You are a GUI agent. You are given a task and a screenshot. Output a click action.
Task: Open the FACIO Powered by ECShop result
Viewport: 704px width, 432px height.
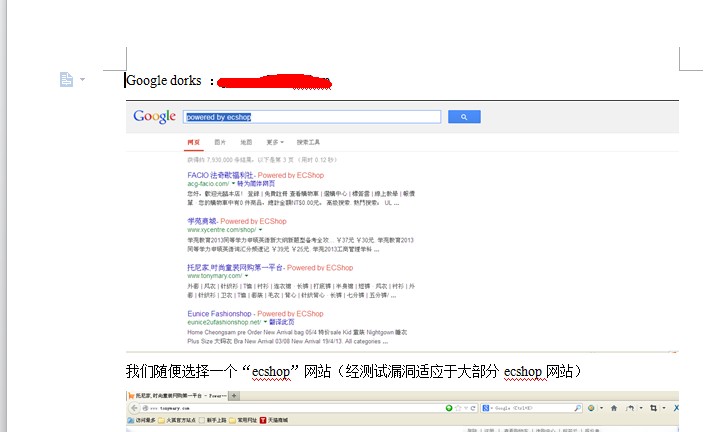pos(255,175)
